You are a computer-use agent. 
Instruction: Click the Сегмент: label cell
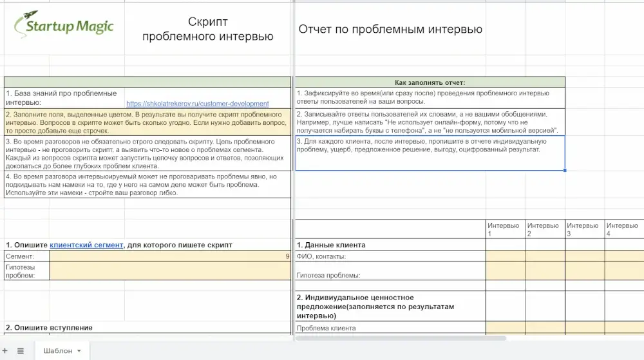click(26, 256)
